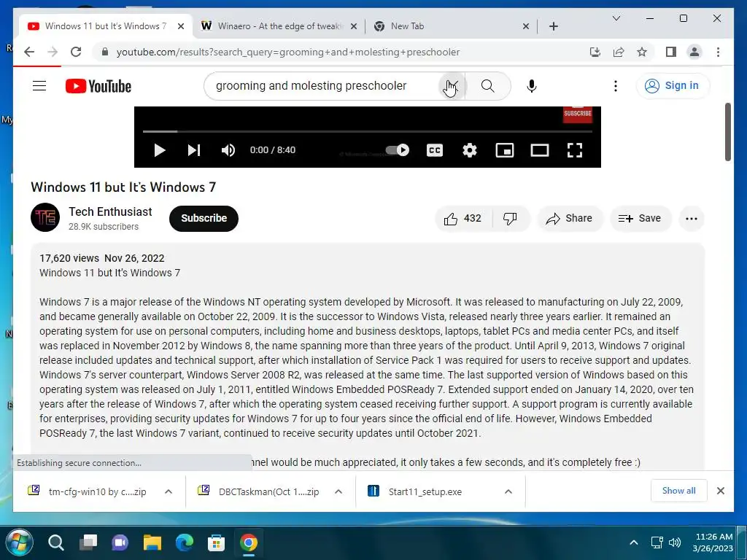The height and width of the screenshot is (560, 747).
Task: Open the player settings gear
Action: pyautogui.click(x=470, y=150)
